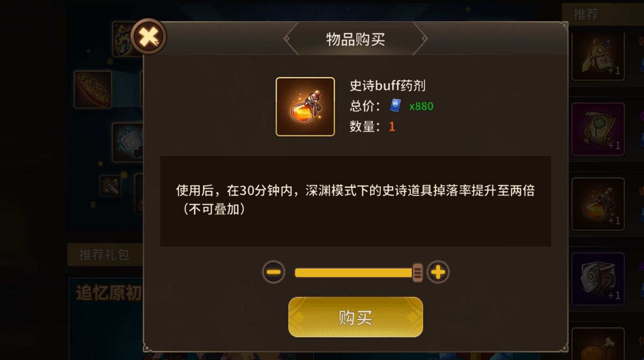The image size is (644, 360).
Task: Click the epic buff potion icon
Action: click(305, 106)
